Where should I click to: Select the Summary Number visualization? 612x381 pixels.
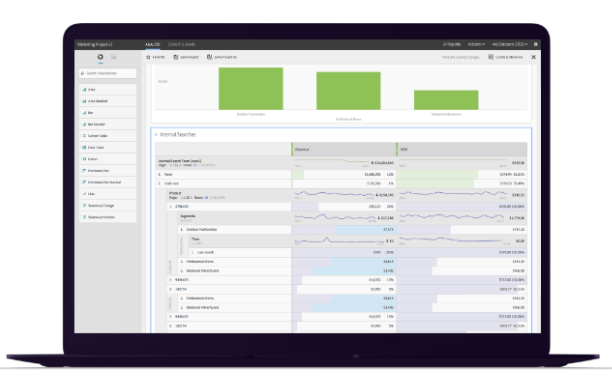click(108, 217)
